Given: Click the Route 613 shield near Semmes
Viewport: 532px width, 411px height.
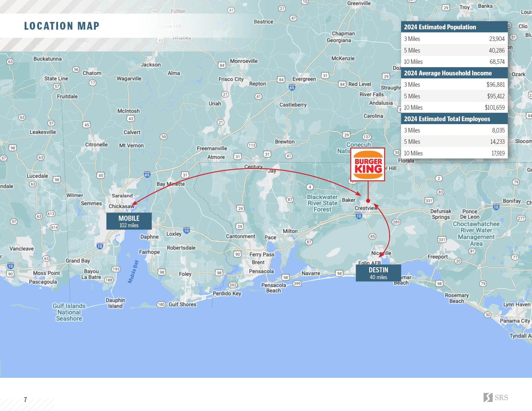Looking at the screenshot, I should pyautogui.click(x=51, y=214).
